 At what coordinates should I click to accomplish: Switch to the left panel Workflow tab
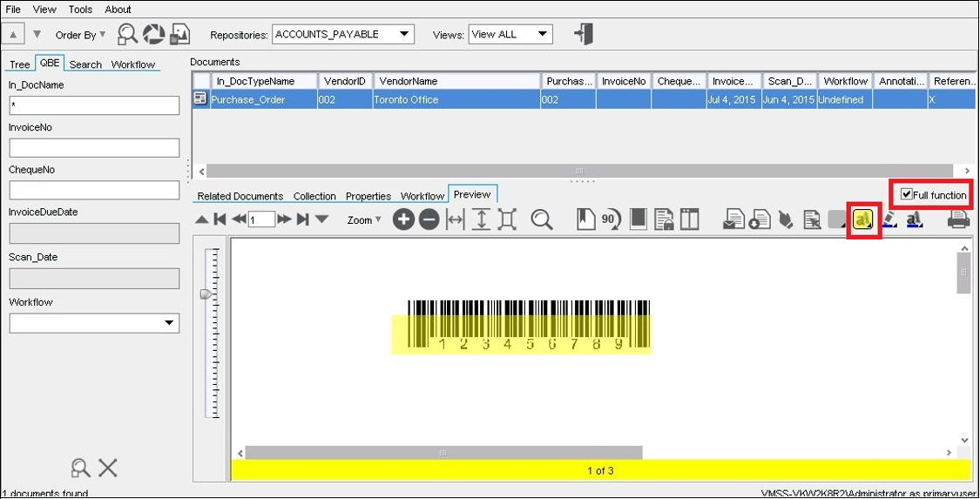click(x=133, y=64)
